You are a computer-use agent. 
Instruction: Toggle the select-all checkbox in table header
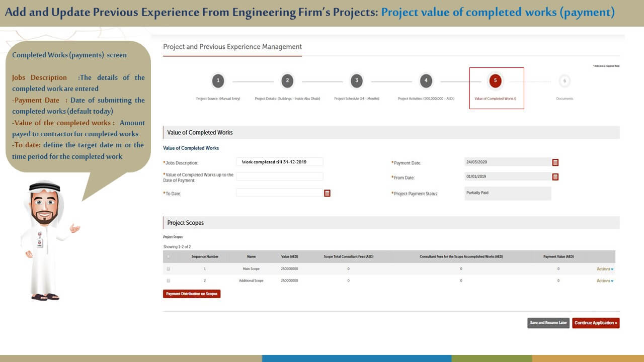pyautogui.click(x=168, y=256)
